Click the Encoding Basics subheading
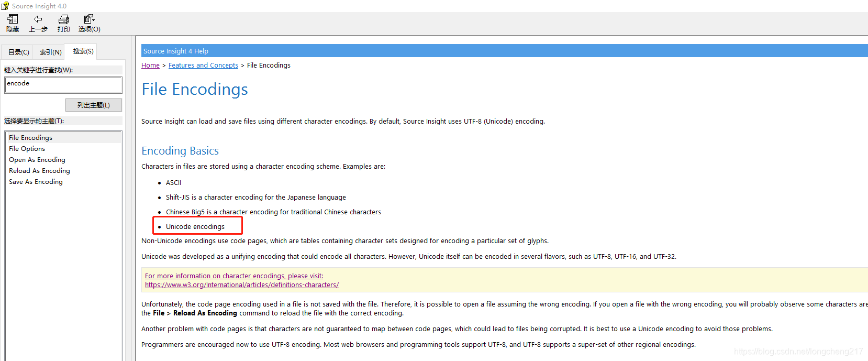The width and height of the screenshot is (868, 361). pyautogui.click(x=180, y=151)
